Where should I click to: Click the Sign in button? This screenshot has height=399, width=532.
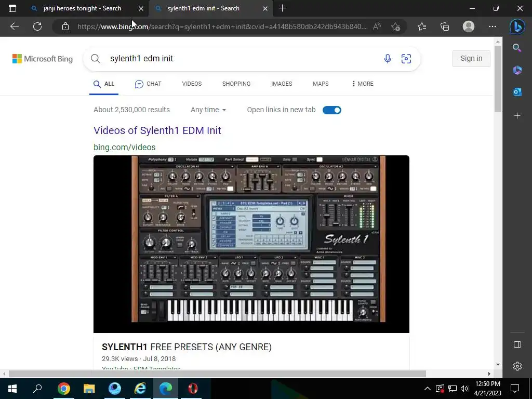(x=471, y=58)
